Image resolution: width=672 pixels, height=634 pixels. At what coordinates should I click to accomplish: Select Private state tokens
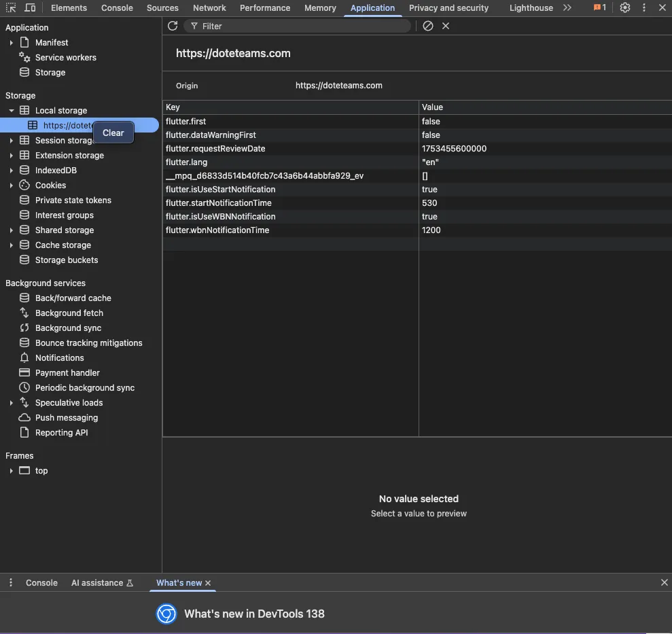(73, 200)
